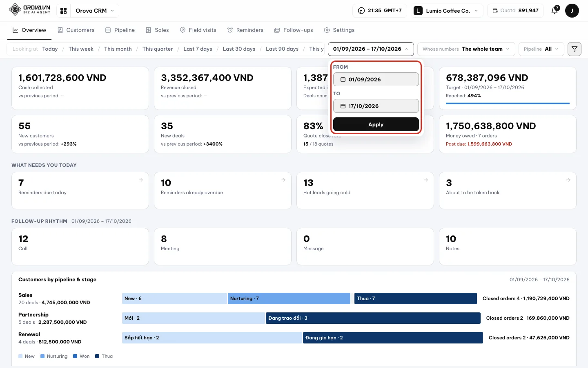Click calendar icon in FROM date field
Image resolution: width=588 pixels, height=368 pixels.
[343, 79]
